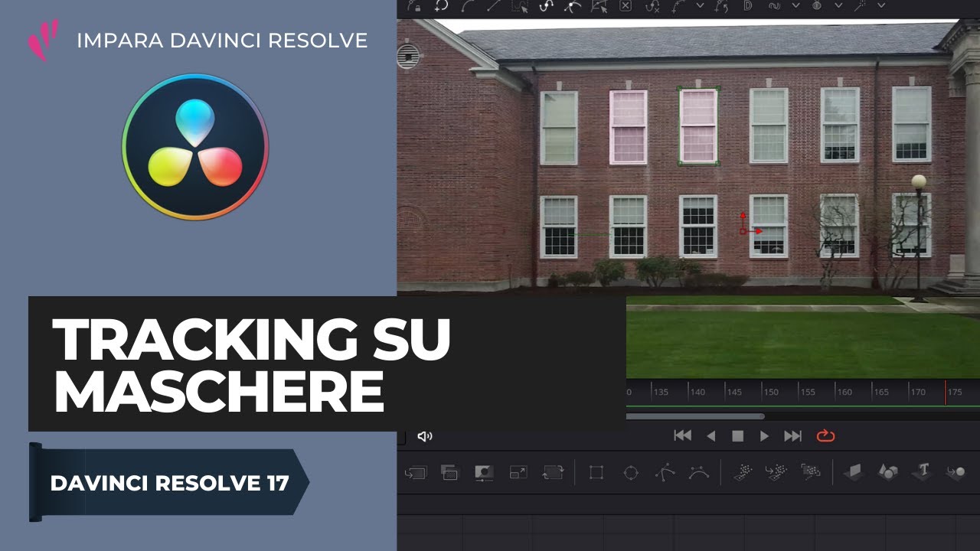Add a Channel Booleans node
This screenshot has height=551, width=980.
pyautogui.click(x=449, y=472)
